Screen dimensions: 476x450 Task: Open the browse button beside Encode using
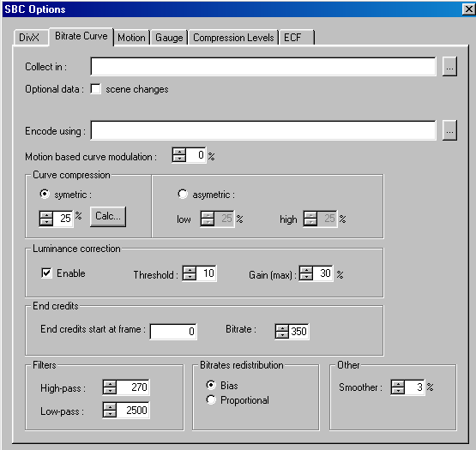click(x=449, y=130)
